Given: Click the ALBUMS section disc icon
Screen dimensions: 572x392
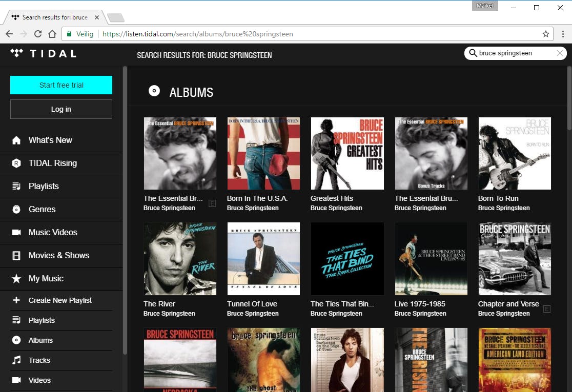Looking at the screenshot, I should point(154,91).
